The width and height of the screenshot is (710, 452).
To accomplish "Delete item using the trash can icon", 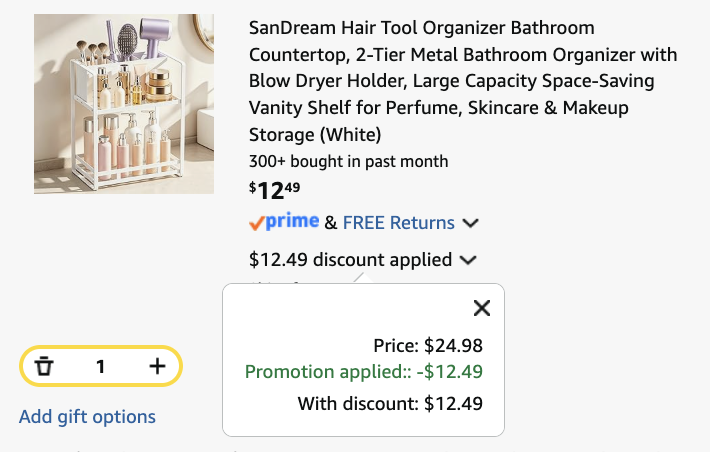I will [x=44, y=366].
